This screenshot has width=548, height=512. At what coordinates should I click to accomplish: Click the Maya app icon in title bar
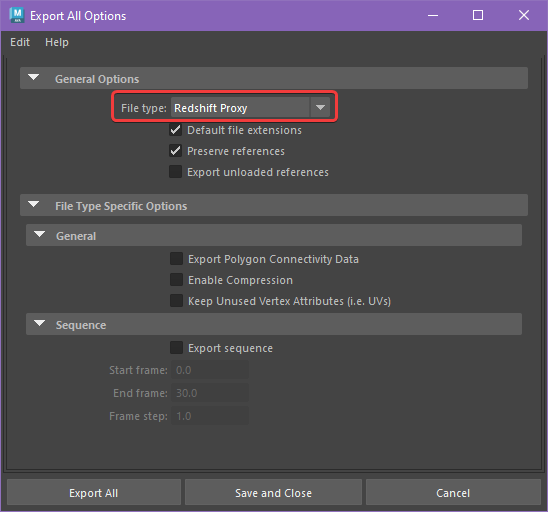[16, 15]
